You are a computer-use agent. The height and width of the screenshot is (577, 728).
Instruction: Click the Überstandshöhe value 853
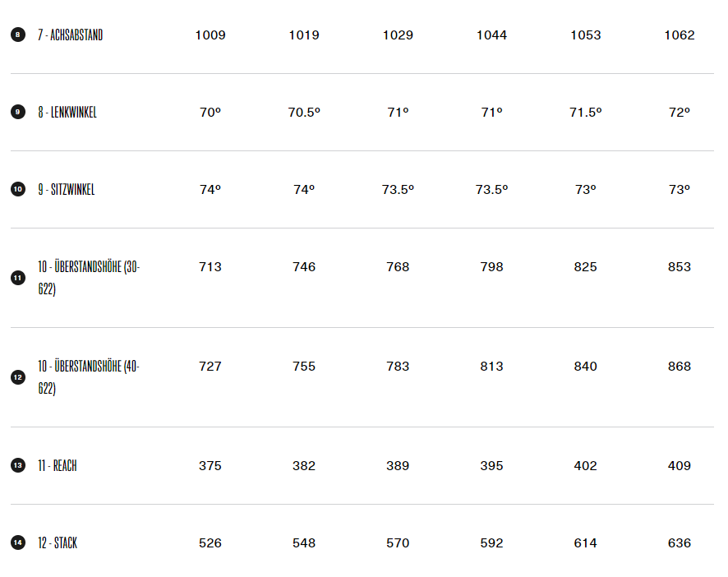tap(680, 267)
